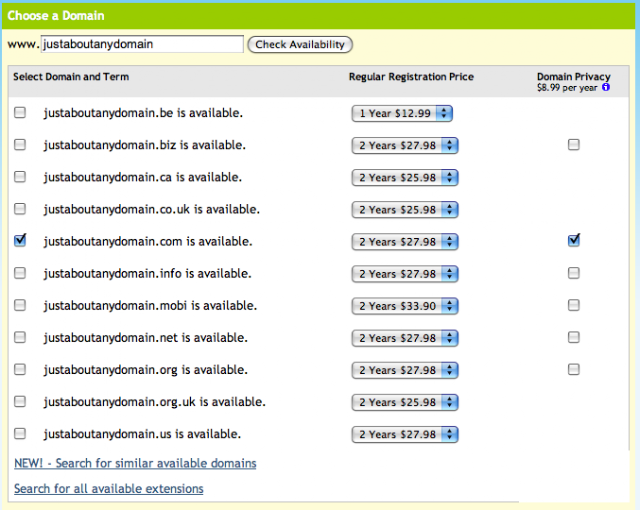This screenshot has height=510, width=640.
Task: Follow the Search for all available extensions link
Action: click(109, 489)
